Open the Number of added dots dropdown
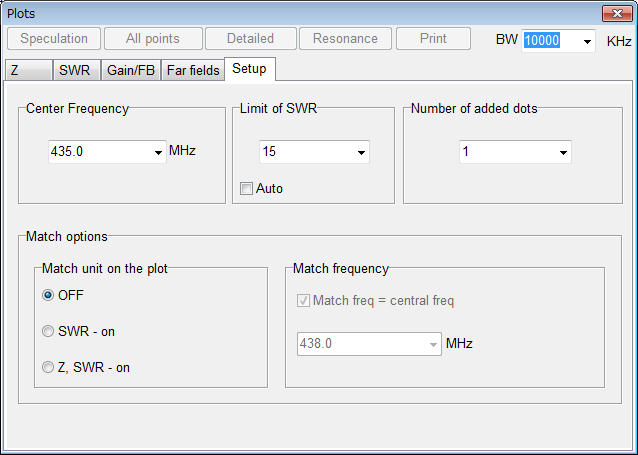 (563, 153)
